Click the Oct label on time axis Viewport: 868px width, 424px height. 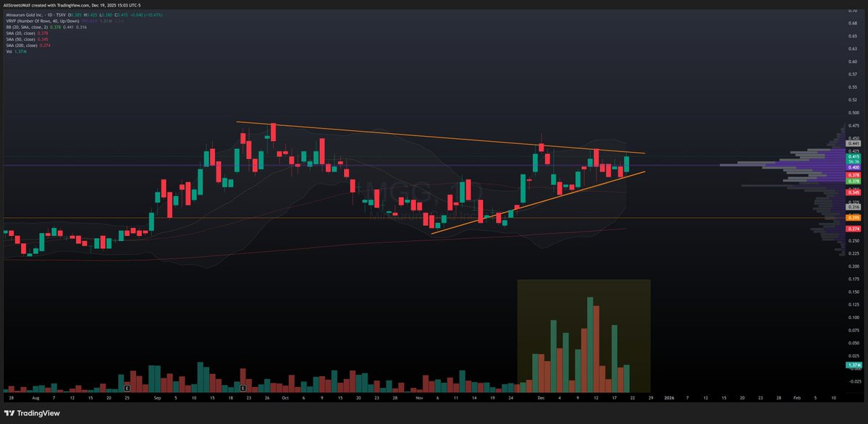[x=285, y=397]
